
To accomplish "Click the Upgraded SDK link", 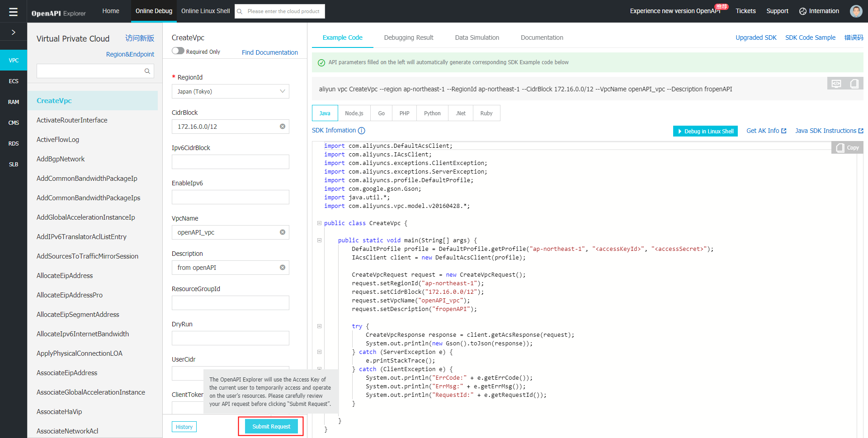I will pyautogui.click(x=756, y=38).
